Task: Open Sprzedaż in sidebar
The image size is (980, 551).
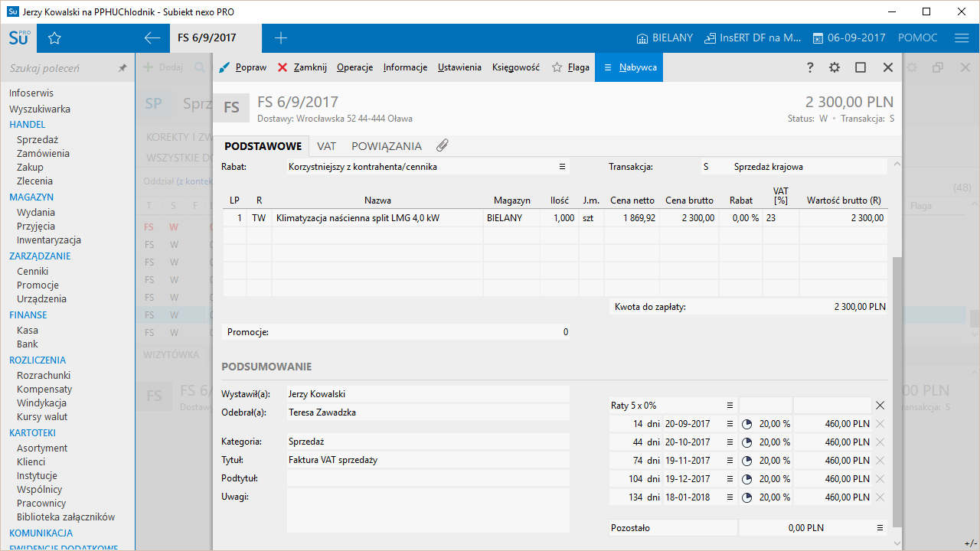Action: point(38,140)
